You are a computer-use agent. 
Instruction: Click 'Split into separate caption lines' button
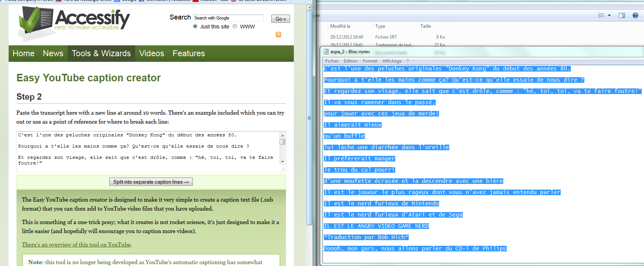point(151,182)
